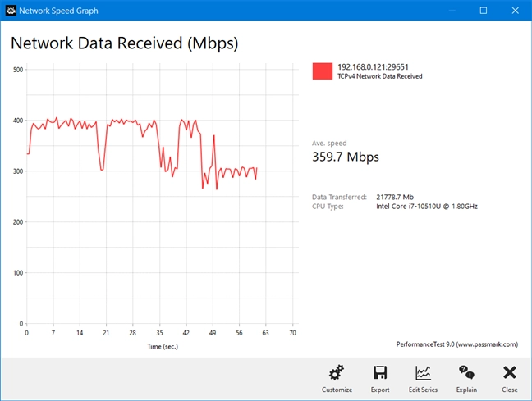Viewport: 532px width, 401px height.
Task: Click the TCPv4 Network Data Received label
Action: pos(379,76)
